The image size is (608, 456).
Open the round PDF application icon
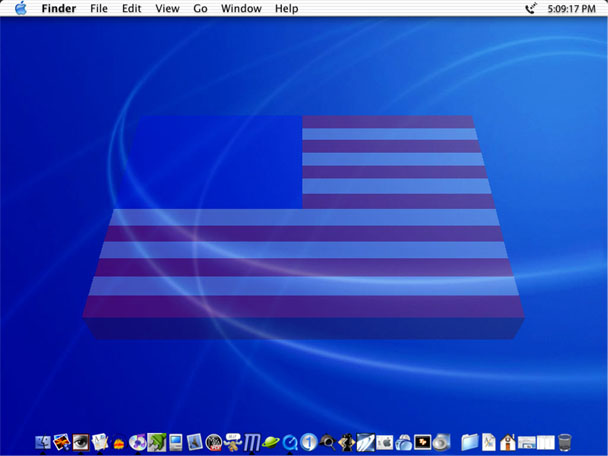[x=214, y=442]
